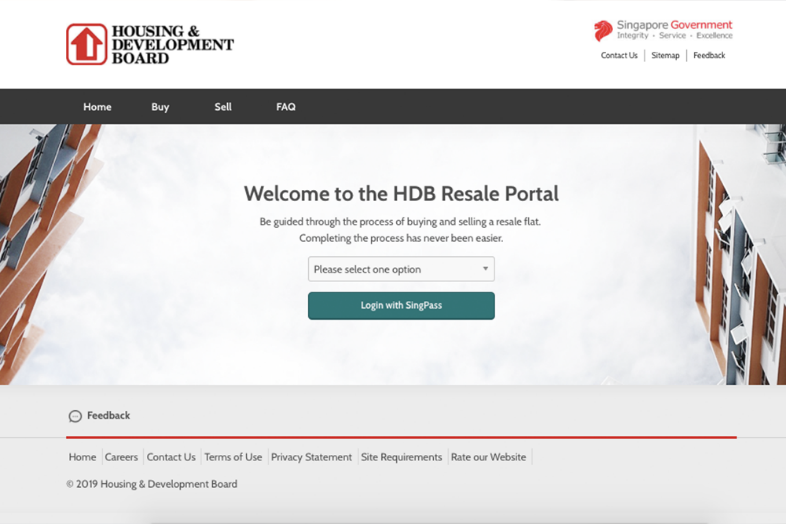Open the Sell navigation menu item
The width and height of the screenshot is (786, 524).
[x=223, y=107]
